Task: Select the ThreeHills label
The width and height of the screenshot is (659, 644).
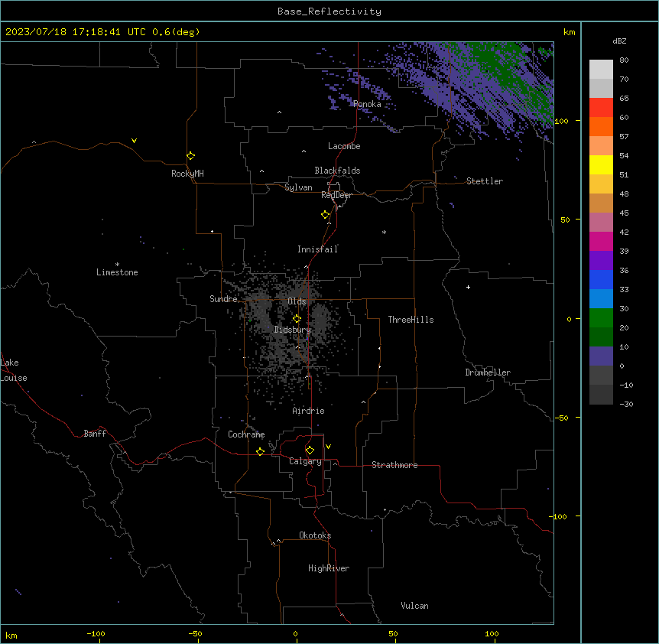Action: (411, 320)
